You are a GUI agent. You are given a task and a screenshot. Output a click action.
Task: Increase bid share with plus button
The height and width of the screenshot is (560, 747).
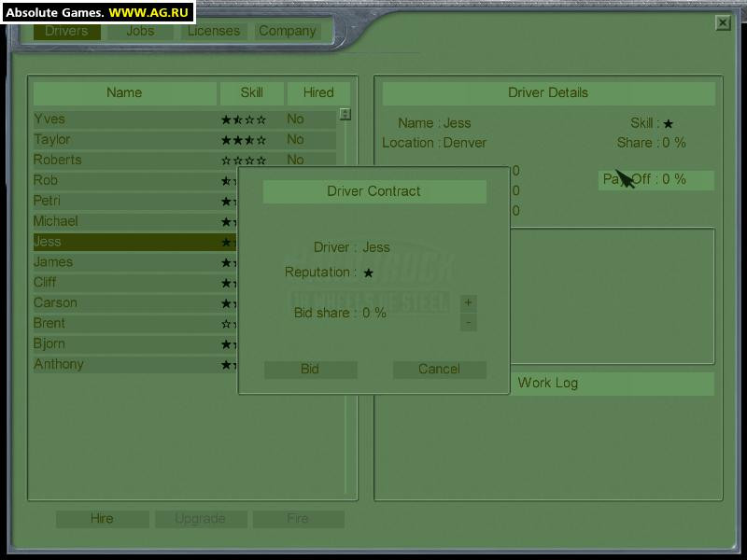469,302
